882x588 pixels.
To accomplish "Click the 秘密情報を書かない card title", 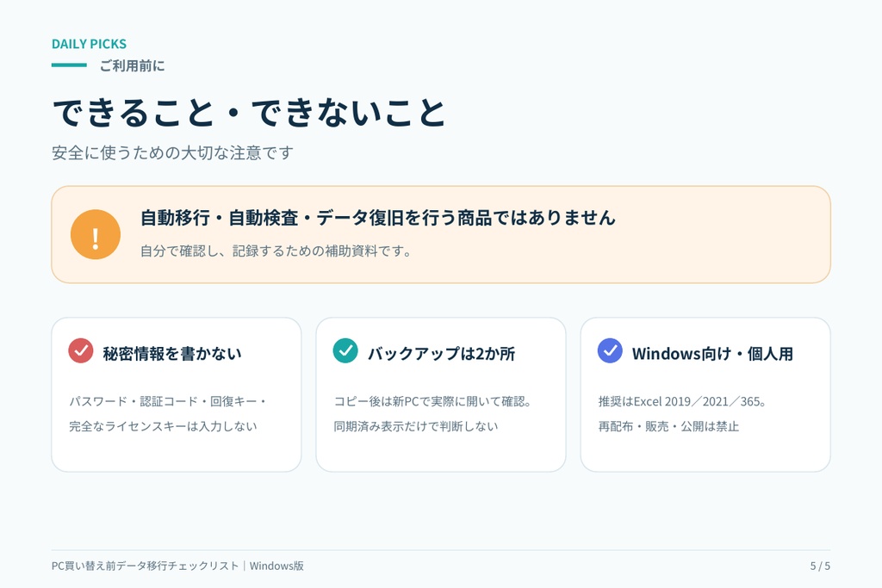I will click(x=172, y=354).
